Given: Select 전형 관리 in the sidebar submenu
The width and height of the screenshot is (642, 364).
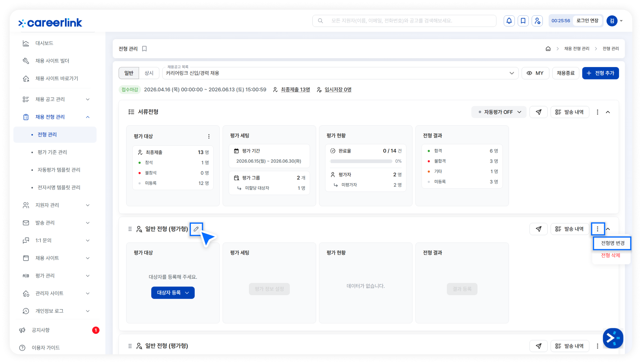Looking at the screenshot, I should [55, 135].
